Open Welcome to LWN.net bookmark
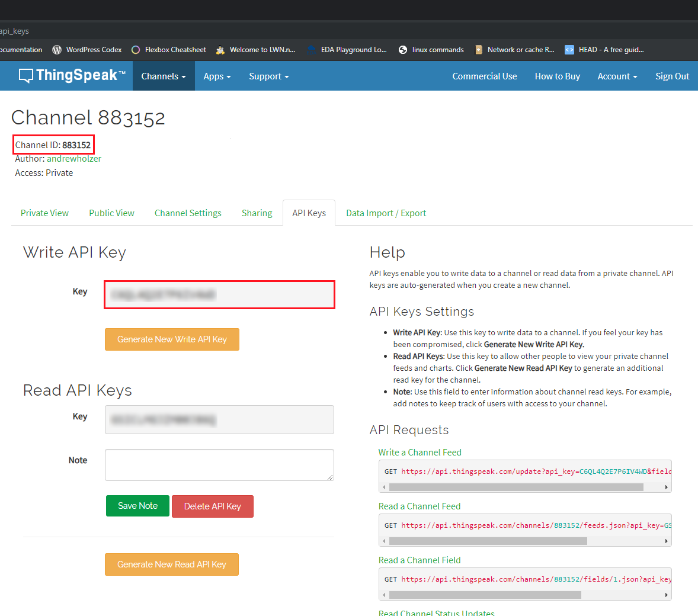698x616 pixels. [255, 50]
